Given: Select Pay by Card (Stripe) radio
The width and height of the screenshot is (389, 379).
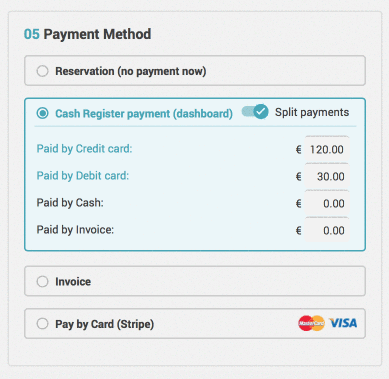Looking at the screenshot, I should pyautogui.click(x=42, y=324).
